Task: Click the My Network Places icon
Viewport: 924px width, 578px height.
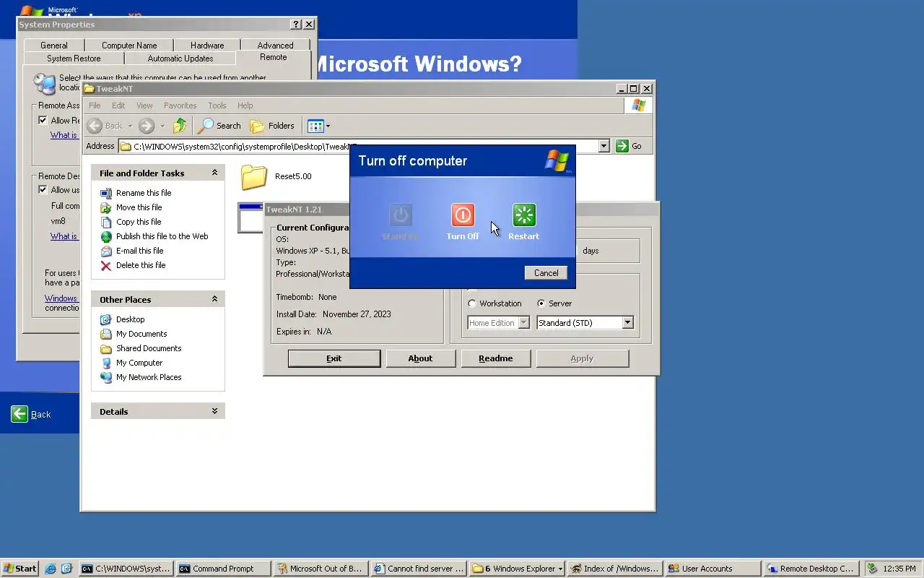Action: pyautogui.click(x=106, y=377)
